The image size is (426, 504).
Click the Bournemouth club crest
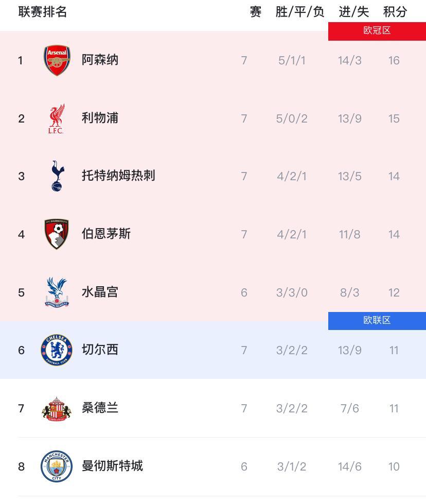pyautogui.click(x=57, y=234)
